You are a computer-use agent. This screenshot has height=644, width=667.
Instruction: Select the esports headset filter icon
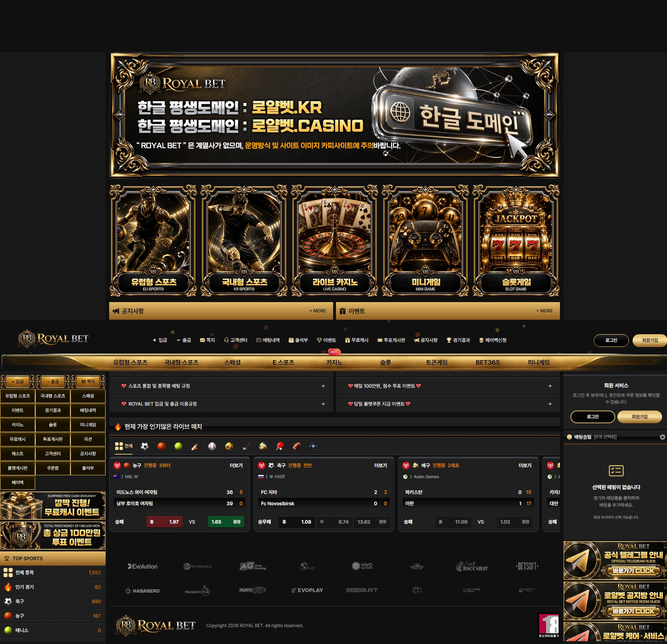tap(313, 446)
